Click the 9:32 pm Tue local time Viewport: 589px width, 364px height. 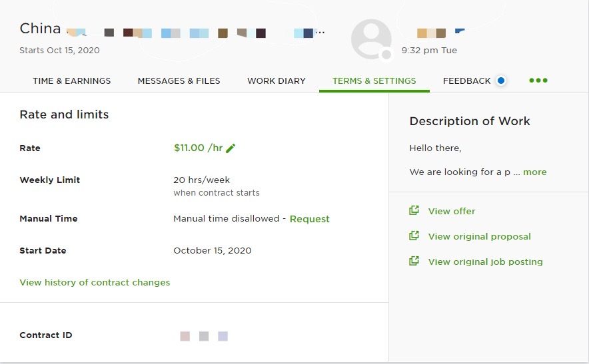click(429, 51)
